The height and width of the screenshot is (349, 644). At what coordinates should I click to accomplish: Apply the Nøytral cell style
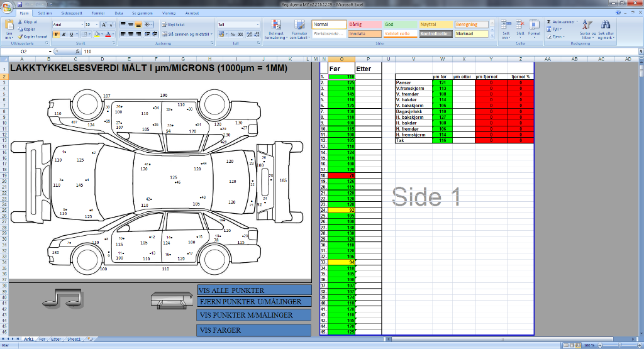[435, 25]
